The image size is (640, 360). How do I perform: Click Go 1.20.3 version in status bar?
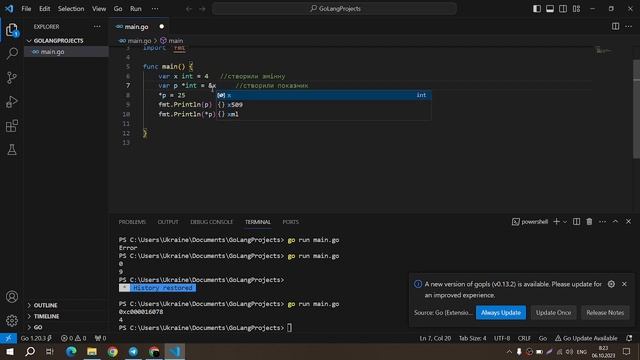point(36,338)
